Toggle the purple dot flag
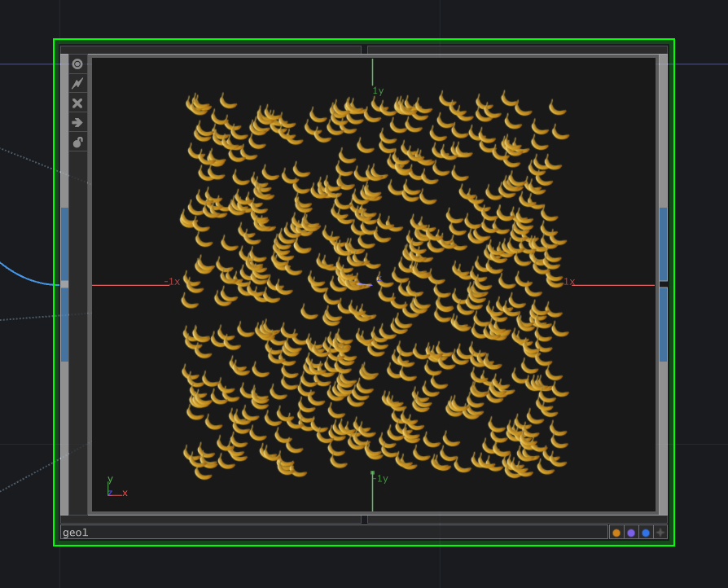This screenshot has height=588, width=728. 631,533
